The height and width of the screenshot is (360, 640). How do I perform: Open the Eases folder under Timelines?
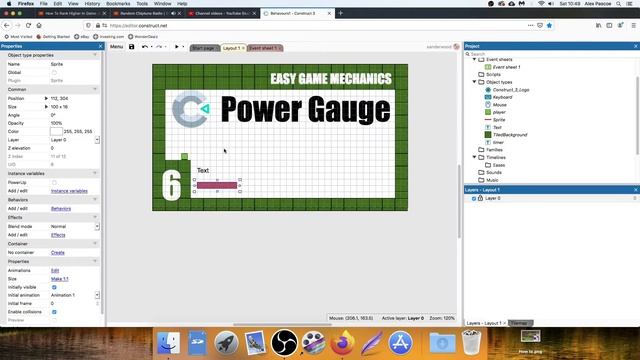pos(499,165)
